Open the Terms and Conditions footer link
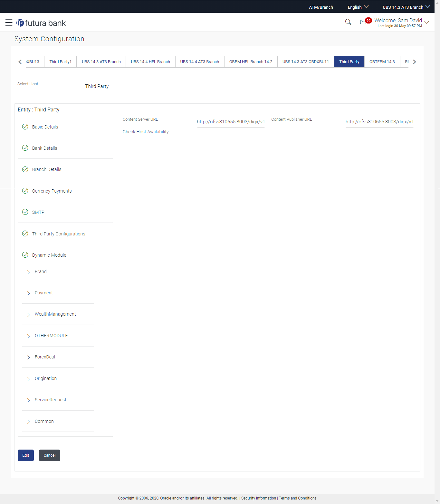The height and width of the screenshot is (504, 440). pos(298,498)
